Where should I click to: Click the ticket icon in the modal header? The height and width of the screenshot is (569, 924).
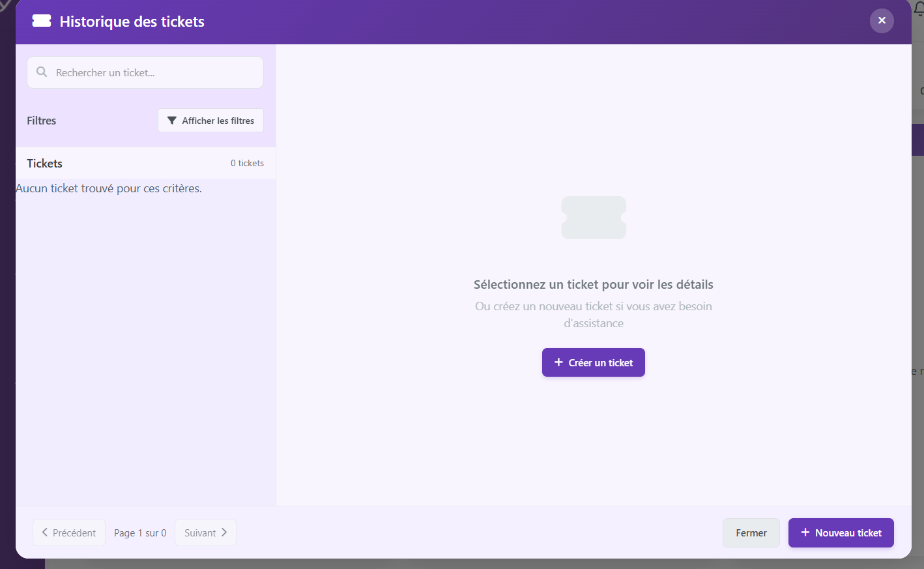tap(41, 20)
